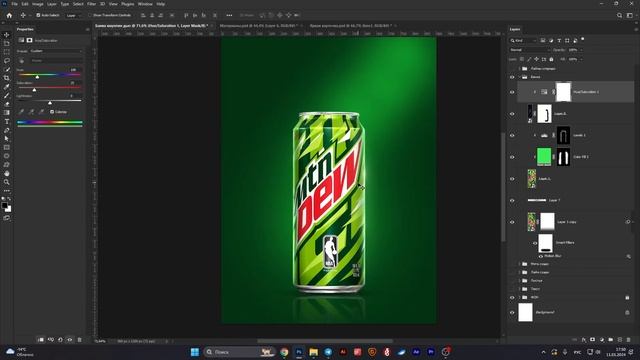This screenshot has height=360, width=640.
Task: Click the foreground color swatch
Action: pyautogui.click(x=4, y=206)
